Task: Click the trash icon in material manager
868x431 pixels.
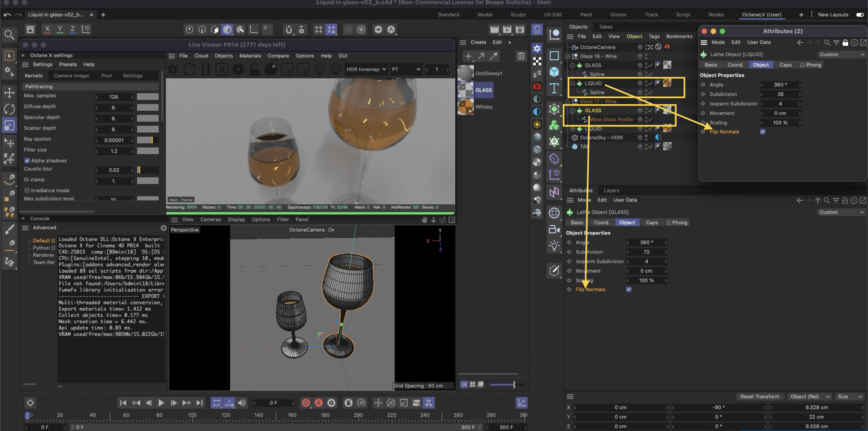Action: click(x=521, y=56)
